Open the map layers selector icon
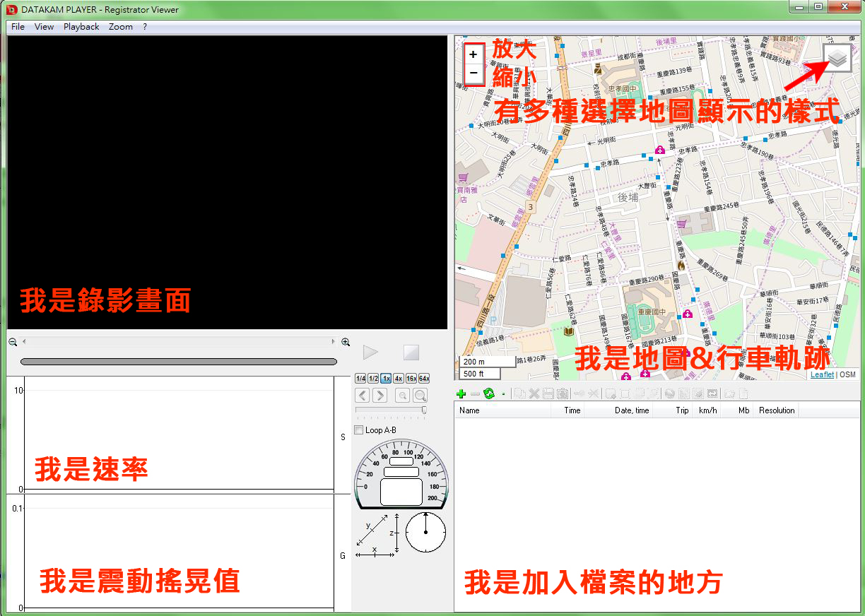 (x=837, y=58)
